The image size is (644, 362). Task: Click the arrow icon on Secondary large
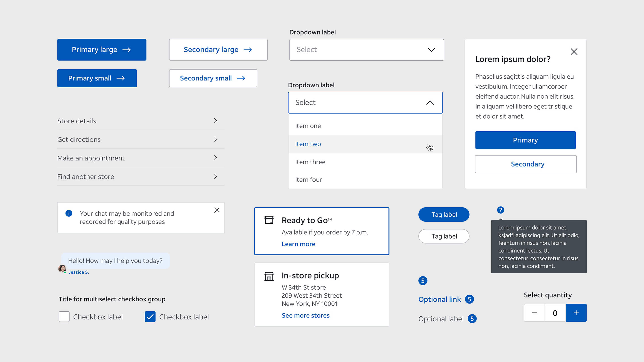point(248,50)
